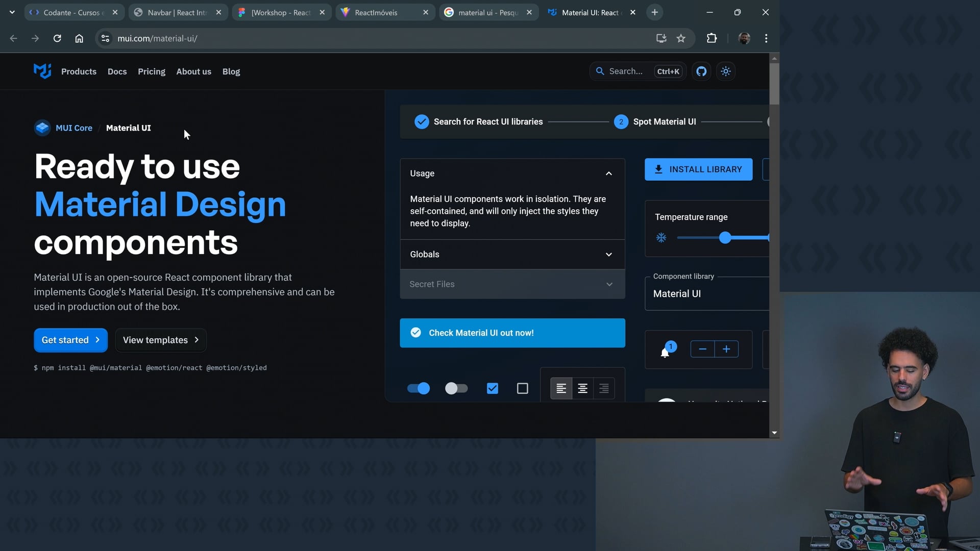
Task: Open the Component library dropdown
Action: 707,294
